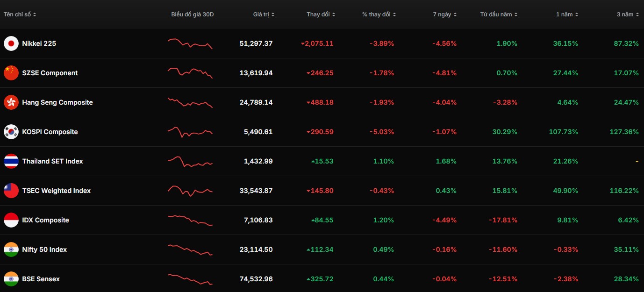644x292 pixels.
Task: Click the South Korea flag for KOSPI Composite
Action: click(11, 132)
